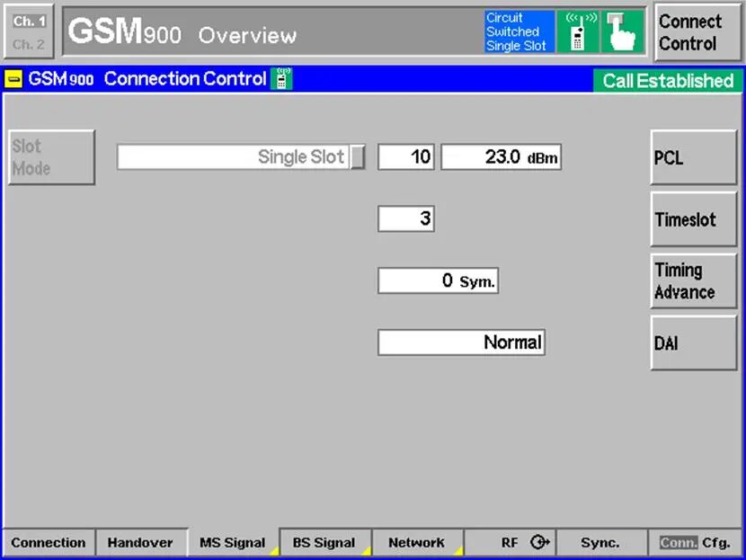Click the RF connector arrow icon
Viewport: 746px width, 560px height.
539,542
